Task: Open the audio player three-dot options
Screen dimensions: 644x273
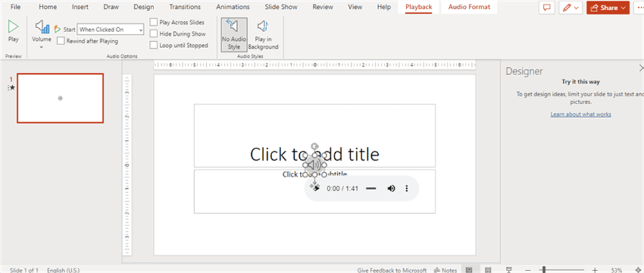Action: pyautogui.click(x=406, y=188)
